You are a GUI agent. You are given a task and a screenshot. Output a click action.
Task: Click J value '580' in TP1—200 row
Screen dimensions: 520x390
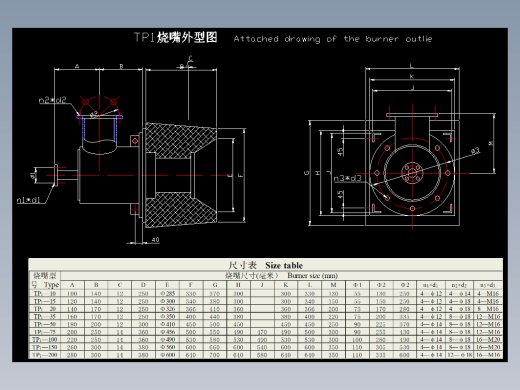pyautogui.click(x=262, y=355)
